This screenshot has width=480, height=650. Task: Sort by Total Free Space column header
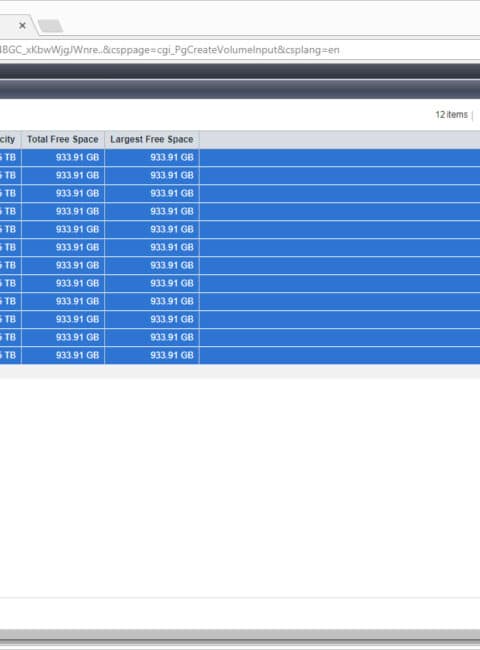63,140
